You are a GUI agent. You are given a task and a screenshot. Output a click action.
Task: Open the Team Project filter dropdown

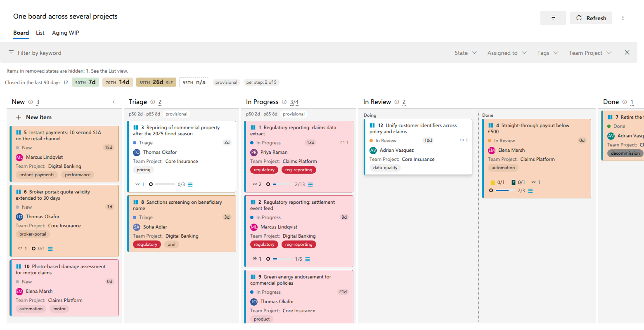590,53
